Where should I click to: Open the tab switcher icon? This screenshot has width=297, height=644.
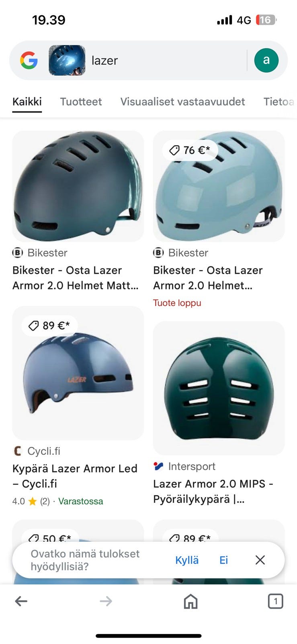(x=275, y=601)
